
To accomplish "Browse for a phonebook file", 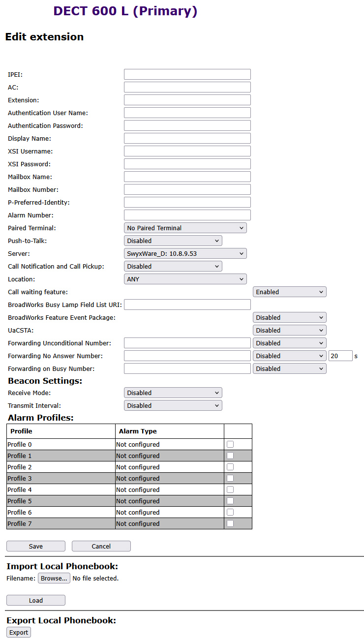I will tap(54, 578).
